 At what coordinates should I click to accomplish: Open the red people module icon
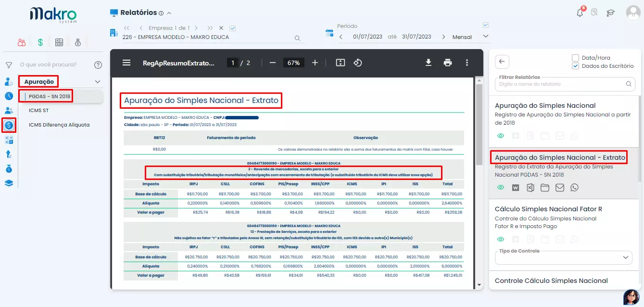pos(22,42)
